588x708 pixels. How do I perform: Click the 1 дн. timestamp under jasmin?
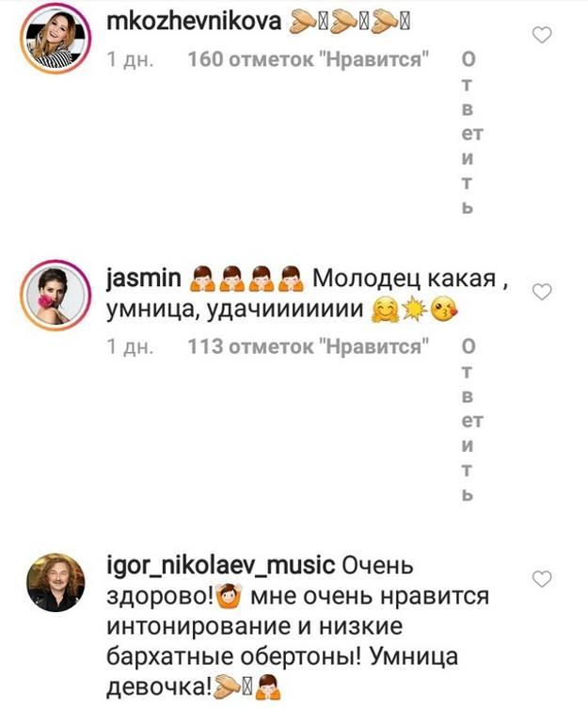coord(131,346)
